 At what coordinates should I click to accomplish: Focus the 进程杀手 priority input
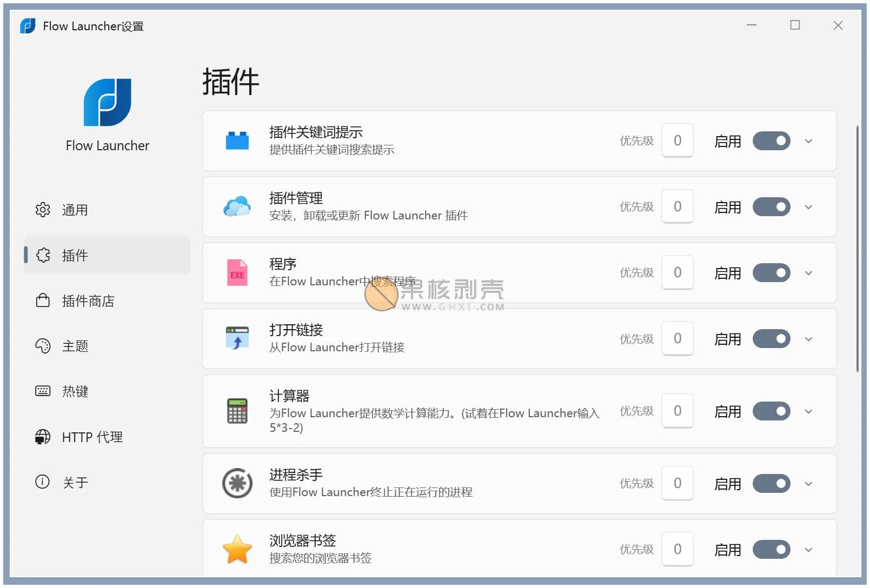pyautogui.click(x=678, y=483)
